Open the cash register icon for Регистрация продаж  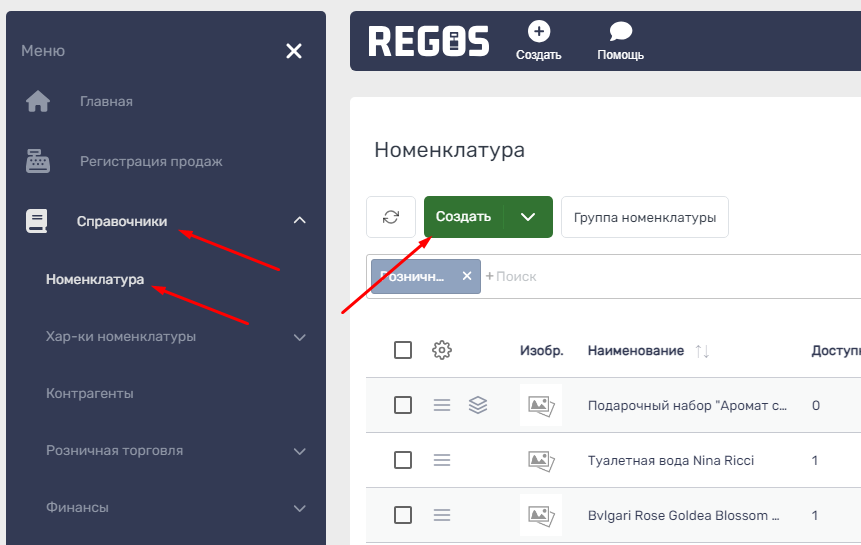click(38, 161)
